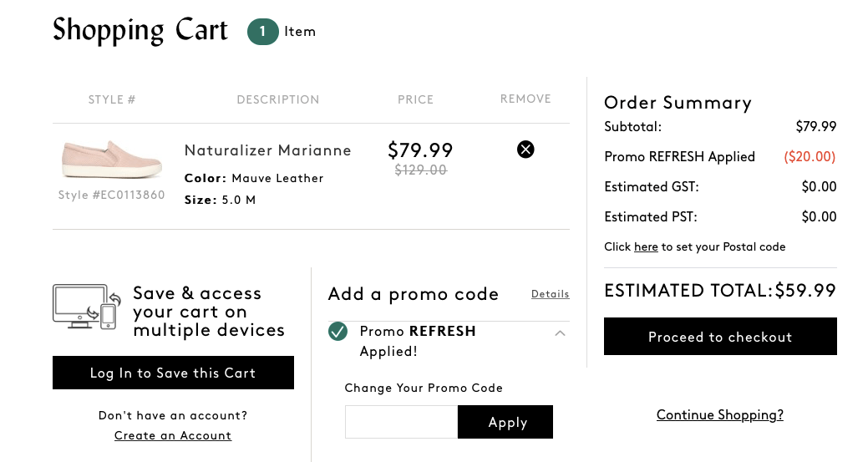Click the promo code input field

click(x=401, y=422)
